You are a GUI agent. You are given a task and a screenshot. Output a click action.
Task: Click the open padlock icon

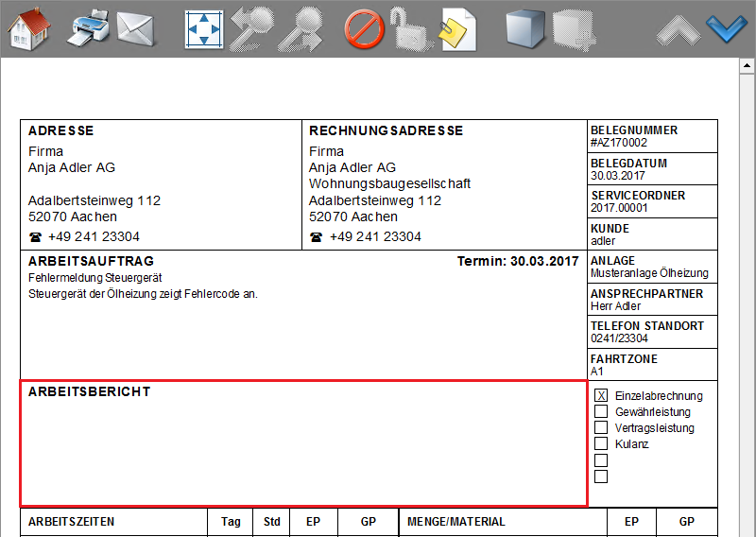(x=409, y=29)
